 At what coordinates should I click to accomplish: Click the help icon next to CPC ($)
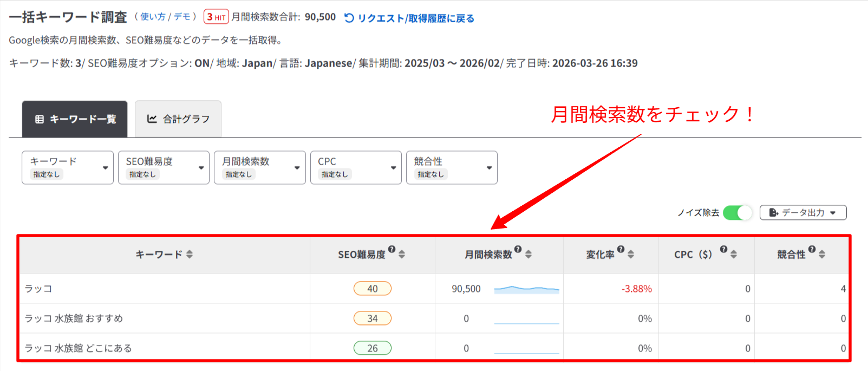723,249
